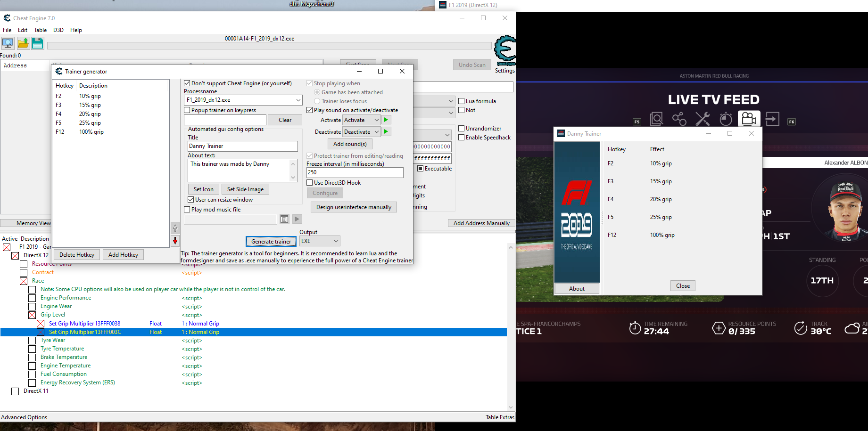The height and width of the screenshot is (431, 868).
Task: Click Design userinterface manually button
Action: 354,207
